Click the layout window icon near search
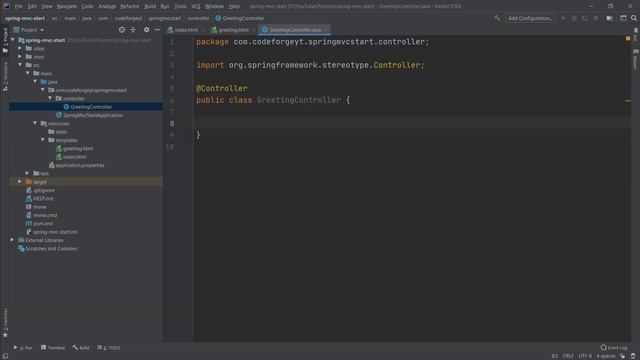640x360 pixels. (623, 18)
